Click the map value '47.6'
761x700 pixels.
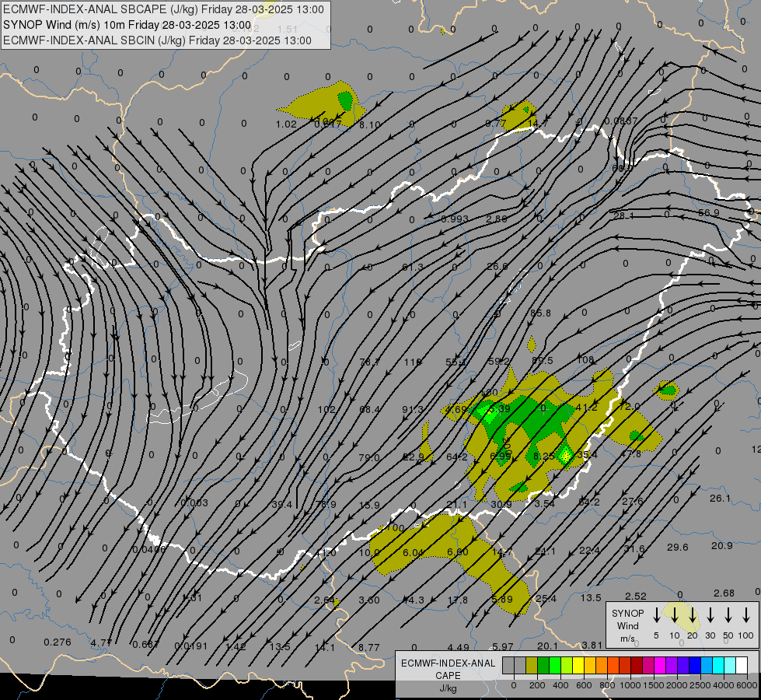point(631,454)
